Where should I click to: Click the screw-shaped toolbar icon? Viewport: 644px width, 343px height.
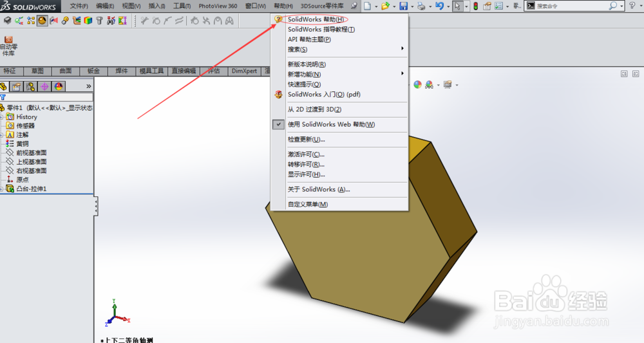[x=99, y=21]
